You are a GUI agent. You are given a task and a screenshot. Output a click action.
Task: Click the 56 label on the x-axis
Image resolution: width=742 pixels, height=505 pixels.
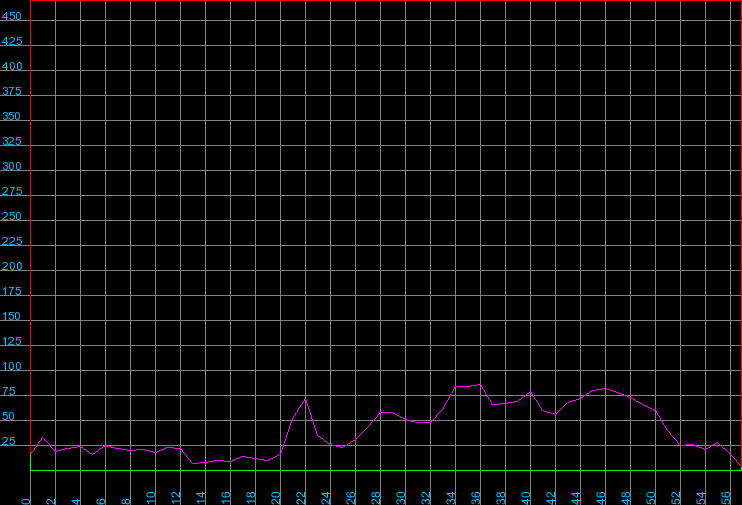(727, 497)
